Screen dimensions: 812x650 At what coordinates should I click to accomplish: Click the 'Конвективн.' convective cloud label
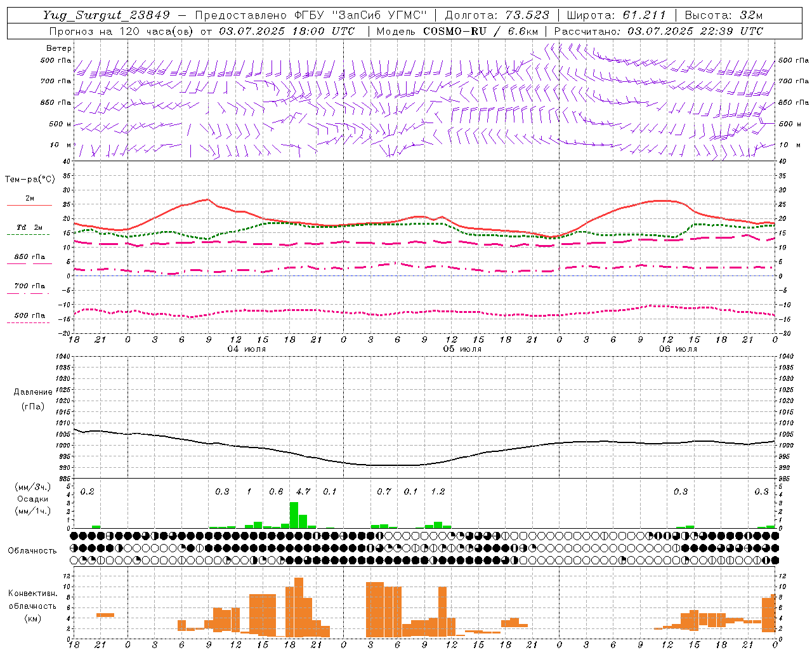point(33,594)
